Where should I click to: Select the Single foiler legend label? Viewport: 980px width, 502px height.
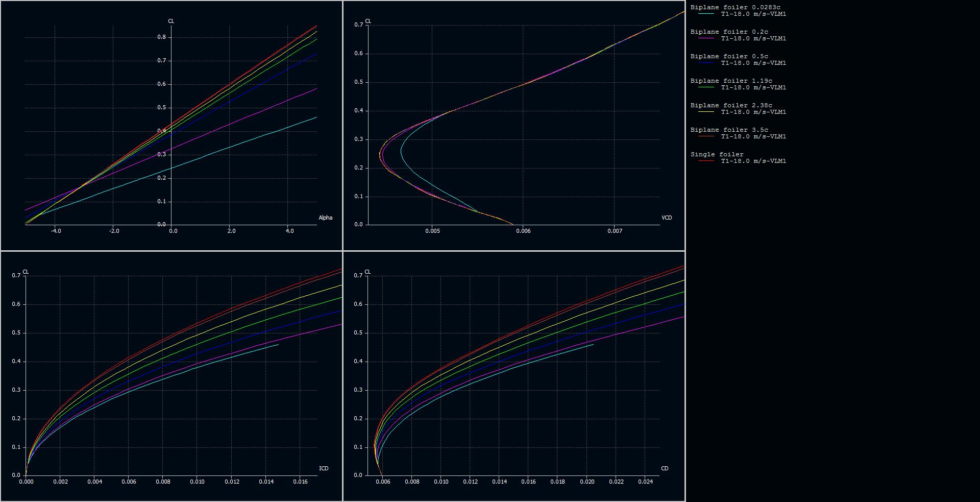pos(717,154)
